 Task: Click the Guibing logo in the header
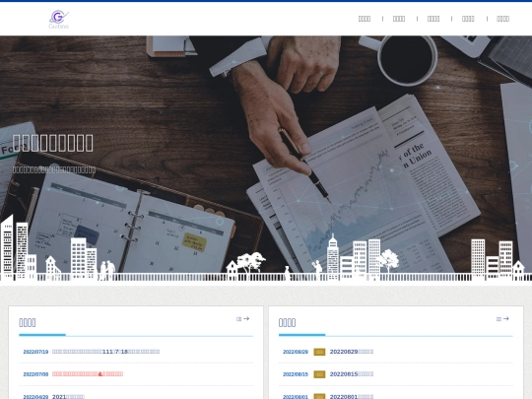(x=59, y=20)
